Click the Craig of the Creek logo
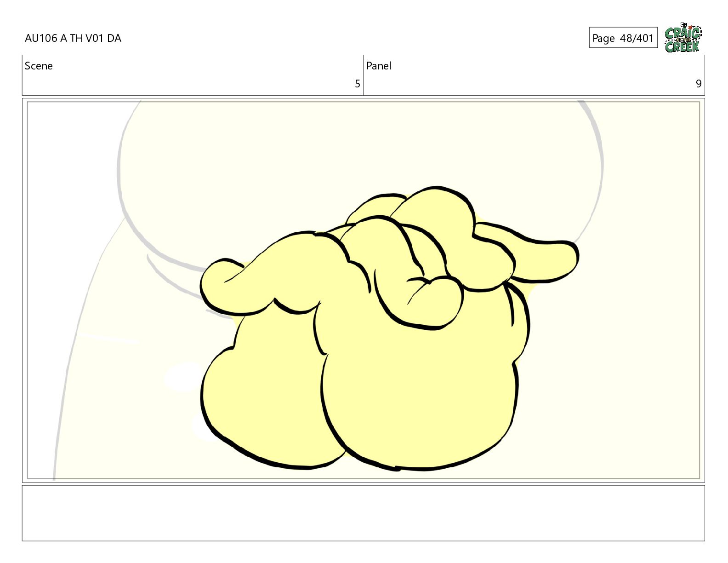Image resolution: width=728 pixels, height=563 pixels. (683, 38)
